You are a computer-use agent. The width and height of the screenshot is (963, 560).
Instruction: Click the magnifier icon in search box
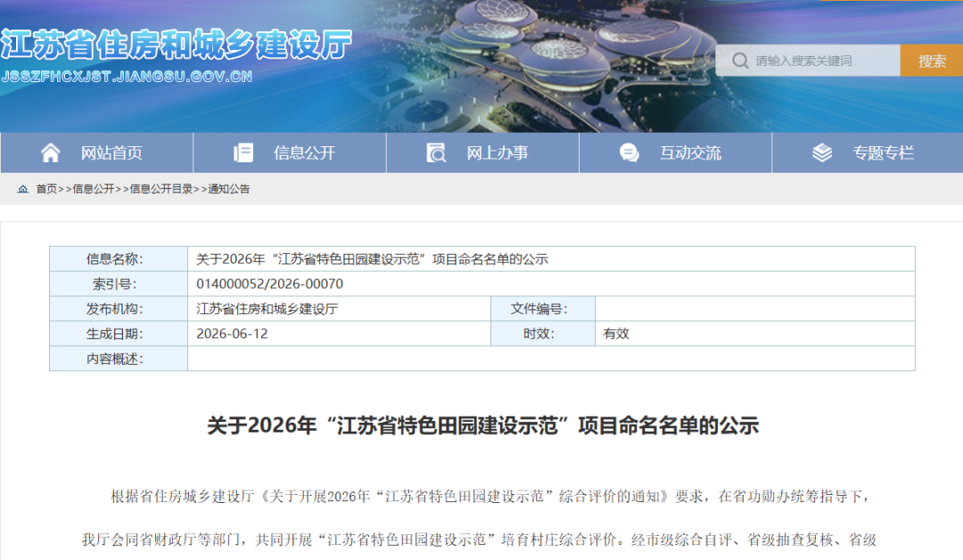(740, 61)
